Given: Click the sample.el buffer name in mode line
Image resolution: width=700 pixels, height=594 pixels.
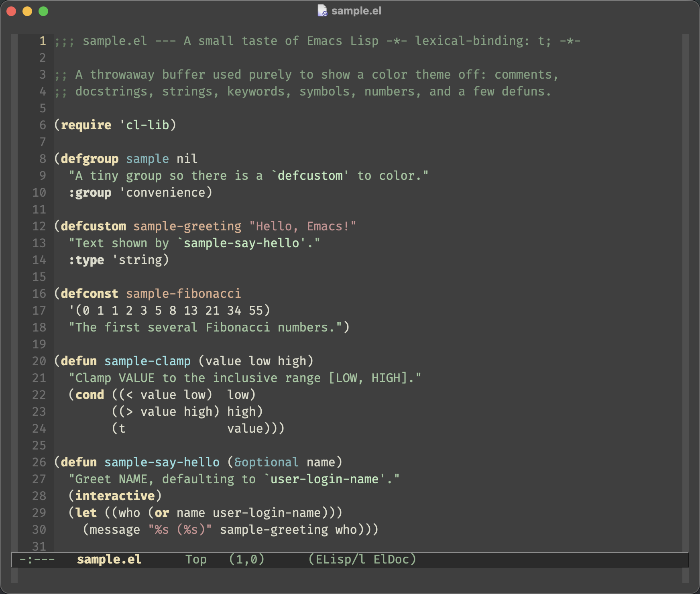Looking at the screenshot, I should (109, 559).
